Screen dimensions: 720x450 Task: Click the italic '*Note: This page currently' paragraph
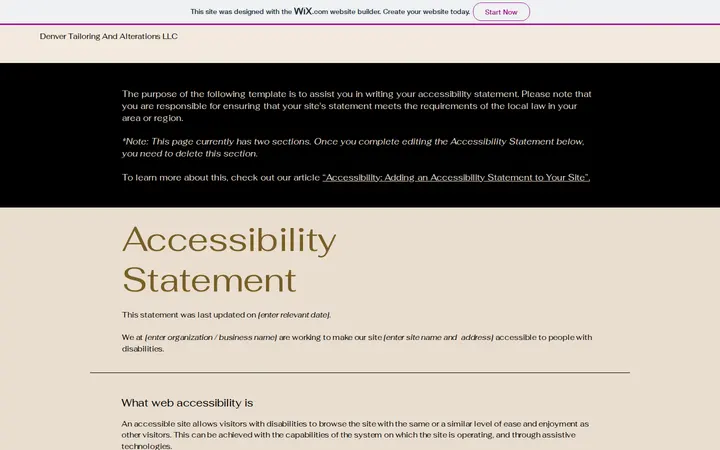(x=353, y=147)
